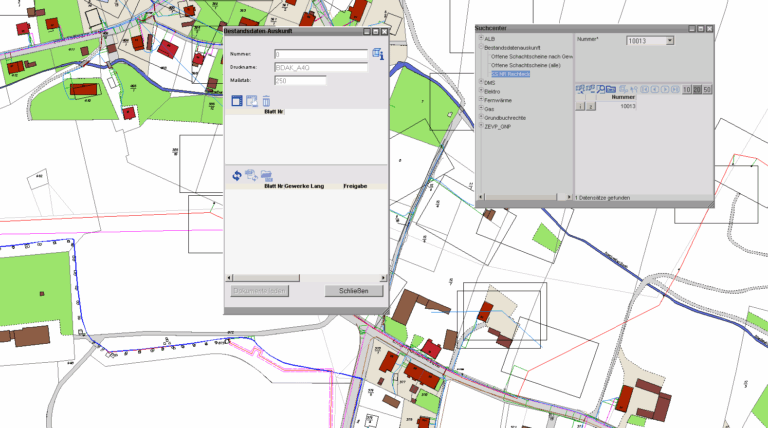Viewport: 768px width, 428px height.
Task: Click the info icon beside the Nummer field
Action: point(378,54)
